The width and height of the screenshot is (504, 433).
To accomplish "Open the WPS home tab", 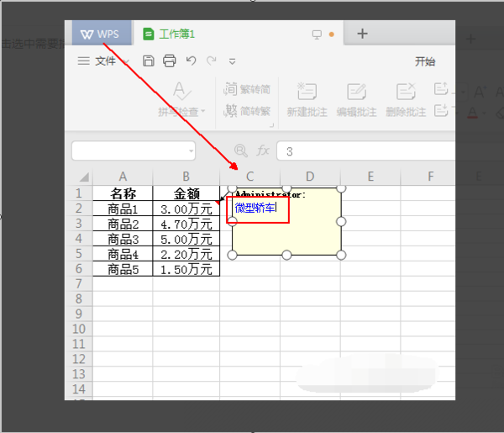I will (102, 34).
